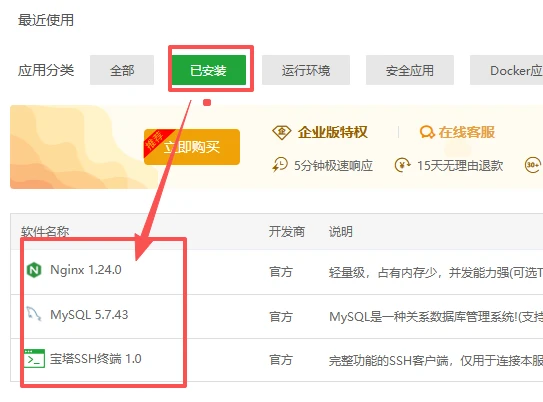Image resolution: width=543 pixels, height=402 pixels.
Task: Click the 软件名称 column header
Action: [x=45, y=232]
